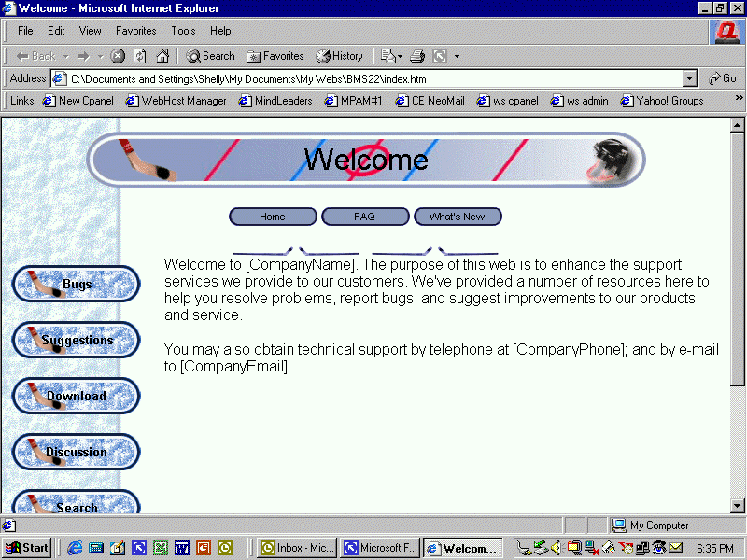Go to the Home page icon
The width and height of the screenshot is (747, 560).
162,56
